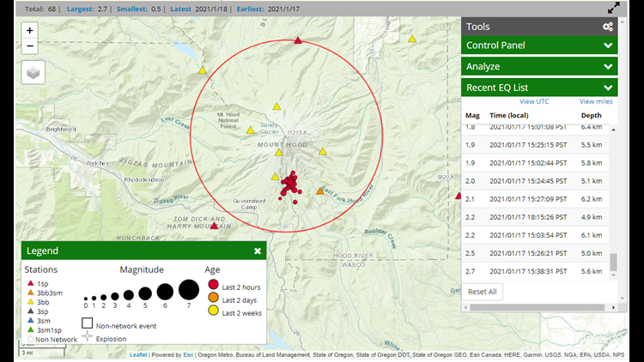Collapse the Recent EQ List section

click(539, 87)
